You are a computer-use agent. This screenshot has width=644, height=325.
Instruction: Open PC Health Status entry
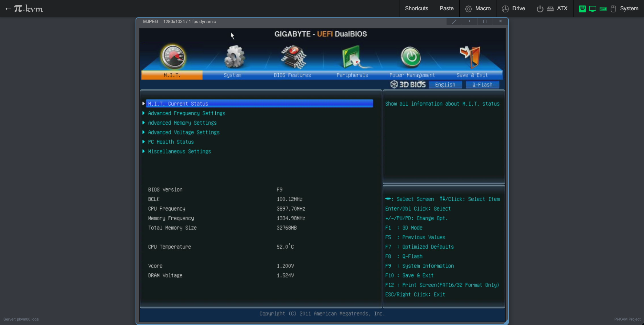171,142
